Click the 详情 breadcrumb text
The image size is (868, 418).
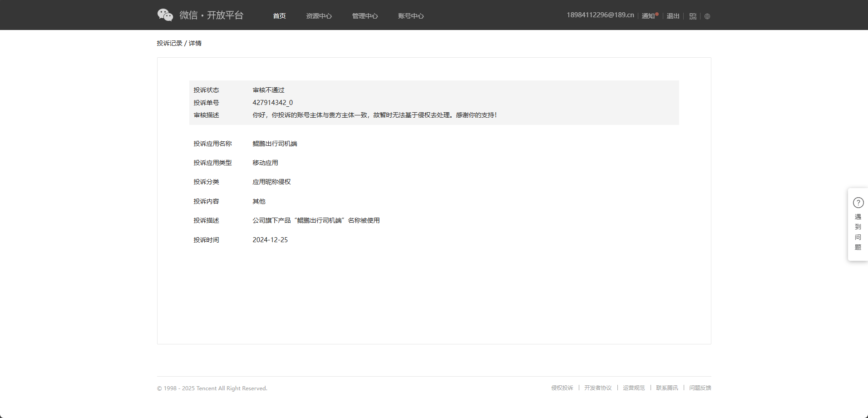point(195,43)
